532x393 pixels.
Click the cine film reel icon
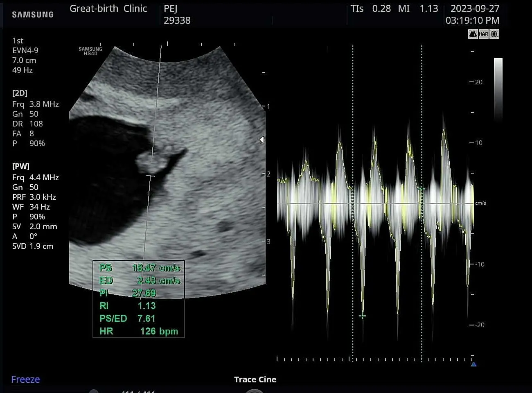point(494,34)
